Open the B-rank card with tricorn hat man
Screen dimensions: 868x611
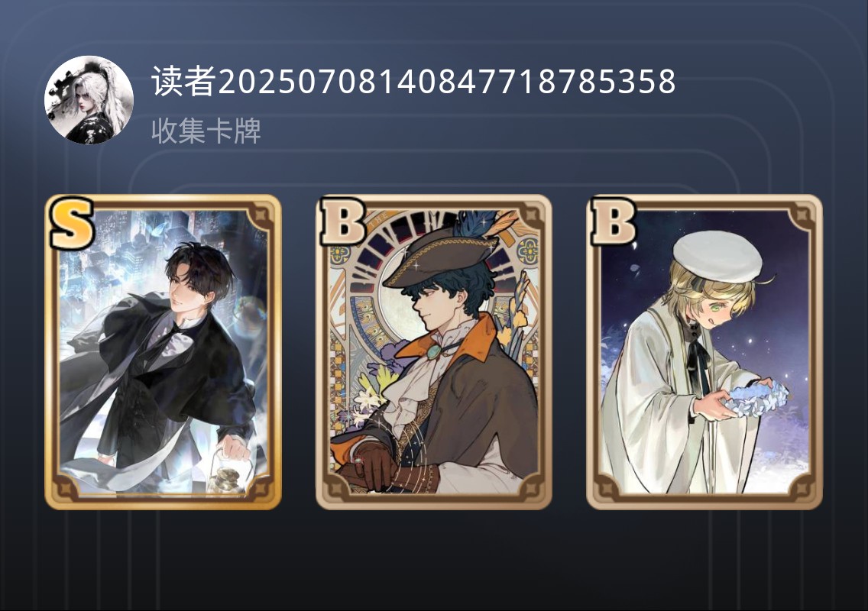pos(434,352)
